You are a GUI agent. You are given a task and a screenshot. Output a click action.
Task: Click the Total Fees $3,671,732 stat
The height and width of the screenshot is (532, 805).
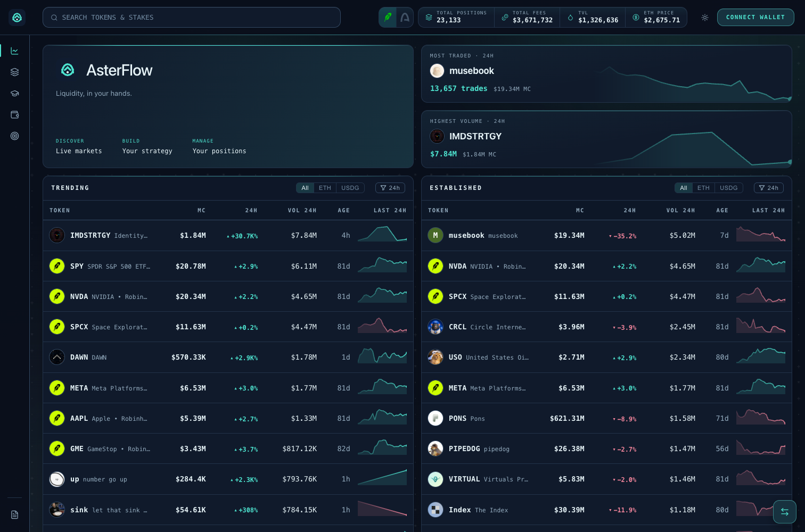coord(527,18)
